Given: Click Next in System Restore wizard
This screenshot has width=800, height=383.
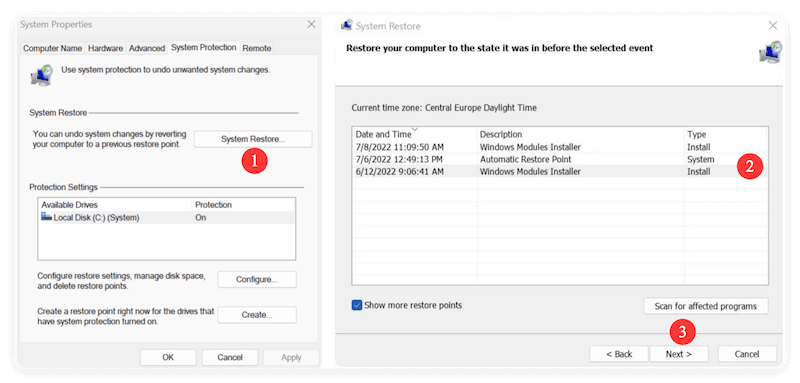Looking at the screenshot, I should 679,354.
